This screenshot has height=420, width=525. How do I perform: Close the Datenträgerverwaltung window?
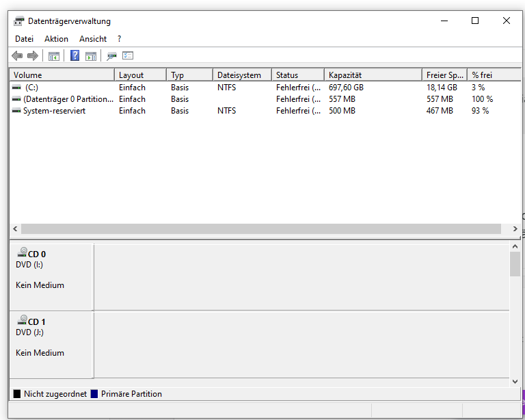(507, 21)
